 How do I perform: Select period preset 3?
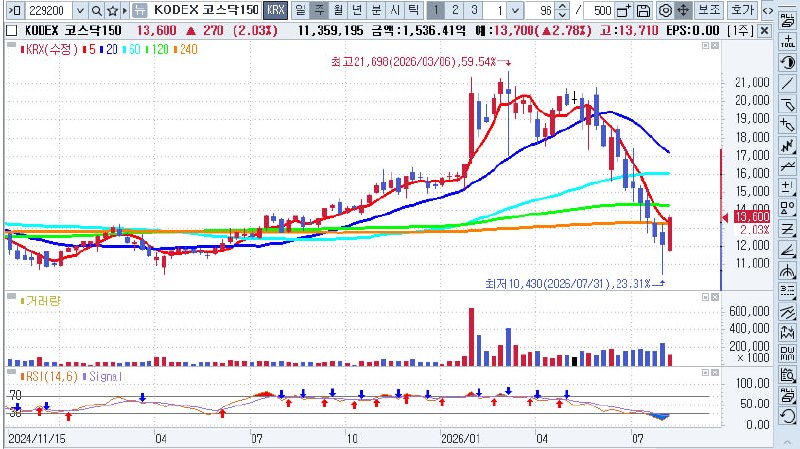(474, 10)
